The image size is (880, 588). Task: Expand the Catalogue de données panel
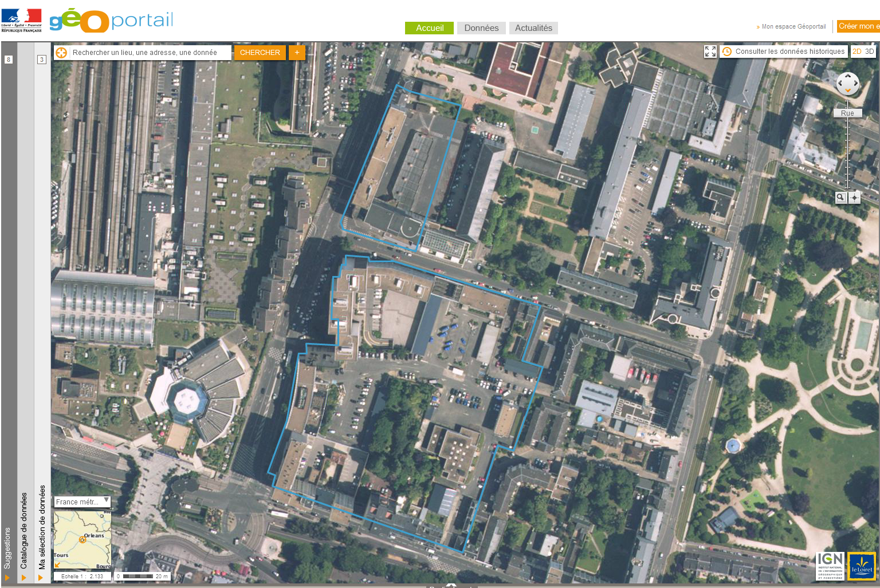[24, 577]
